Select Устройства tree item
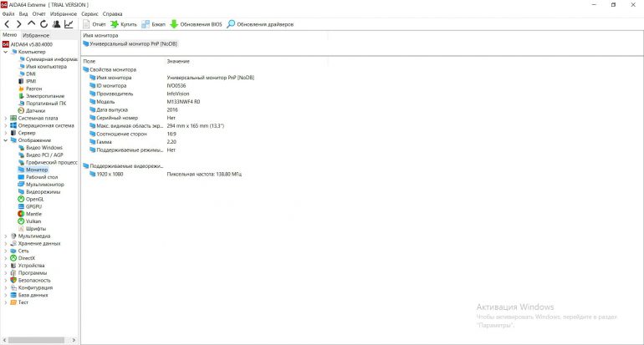The height and width of the screenshot is (345, 644). tap(28, 266)
